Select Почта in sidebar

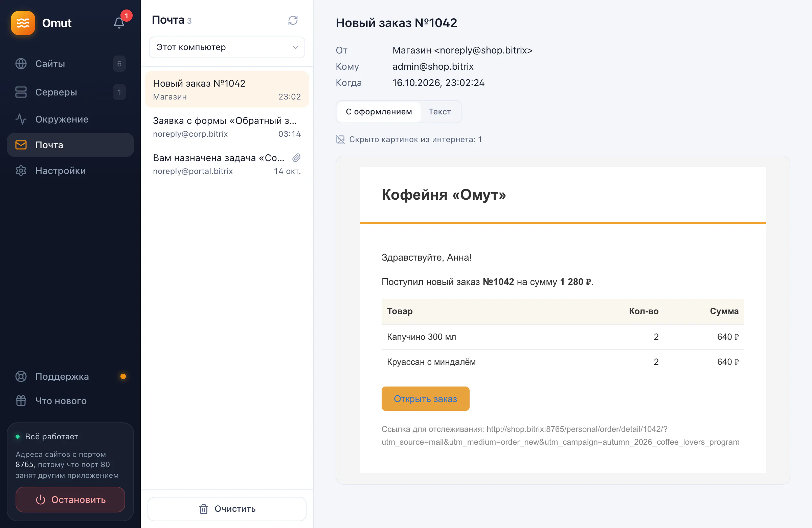click(70, 145)
